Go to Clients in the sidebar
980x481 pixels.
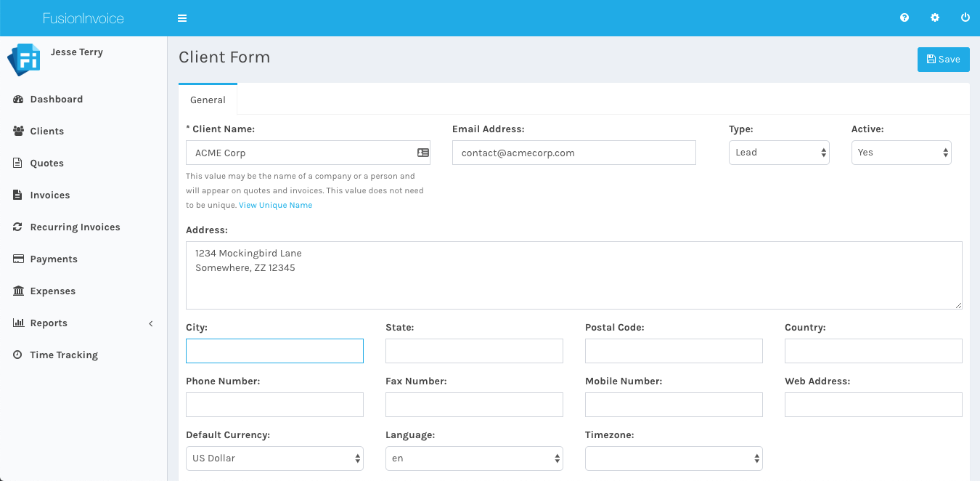pos(46,132)
